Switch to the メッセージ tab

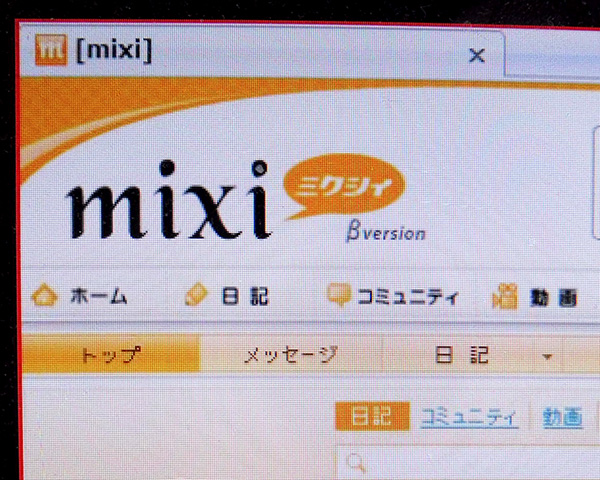291,355
